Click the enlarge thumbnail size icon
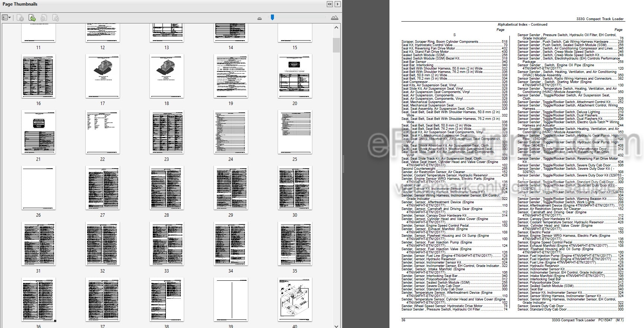Image resolution: width=644 pixels, height=328 pixels. [334, 17]
